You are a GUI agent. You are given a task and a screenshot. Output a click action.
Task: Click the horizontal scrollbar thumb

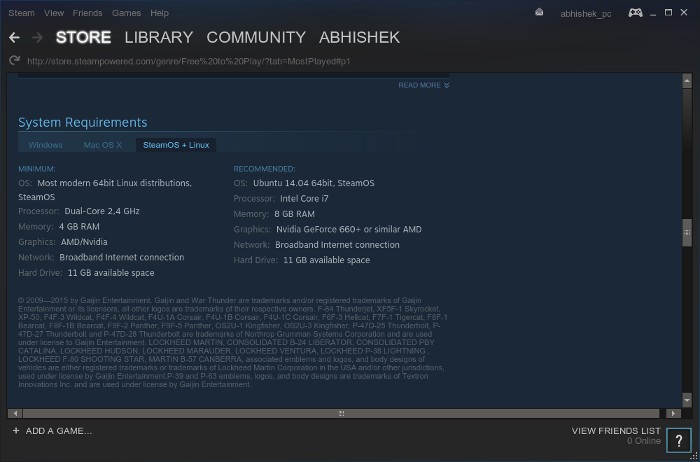[x=341, y=414]
